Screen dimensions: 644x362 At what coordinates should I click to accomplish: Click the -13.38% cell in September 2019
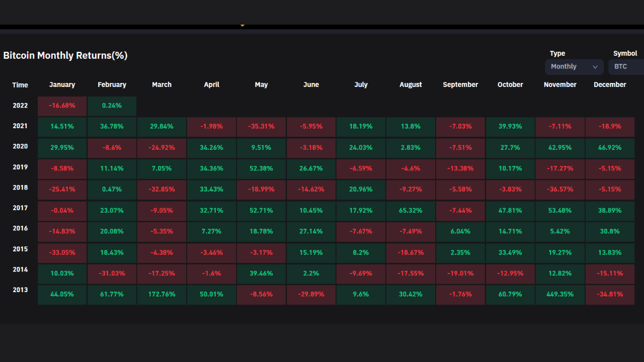(460, 169)
